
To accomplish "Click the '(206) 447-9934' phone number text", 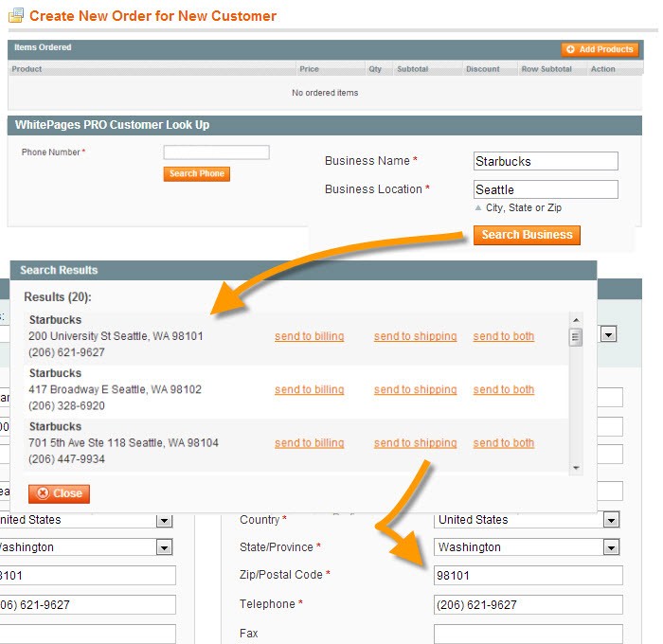I will point(67,459).
